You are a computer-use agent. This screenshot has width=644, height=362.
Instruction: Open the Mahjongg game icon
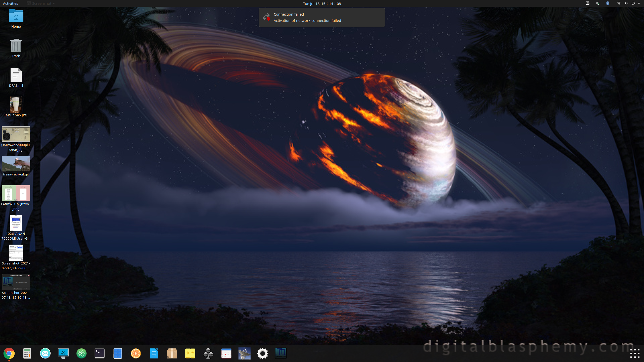(190, 353)
